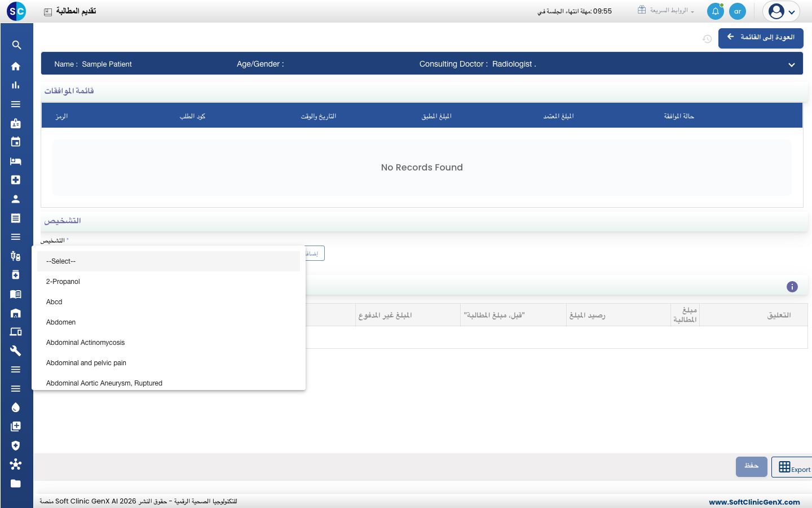This screenshot has height=508, width=812.
Task: Click the Export button
Action: 792,467
